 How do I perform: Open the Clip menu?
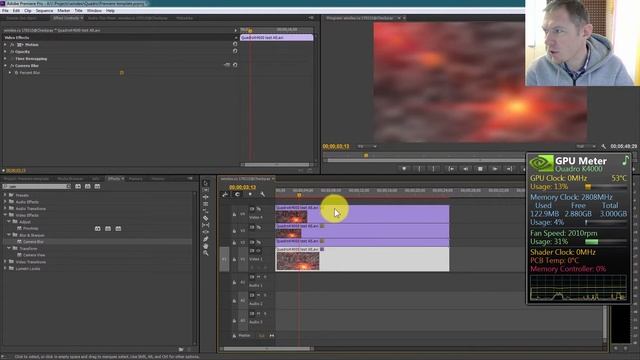click(x=28, y=11)
